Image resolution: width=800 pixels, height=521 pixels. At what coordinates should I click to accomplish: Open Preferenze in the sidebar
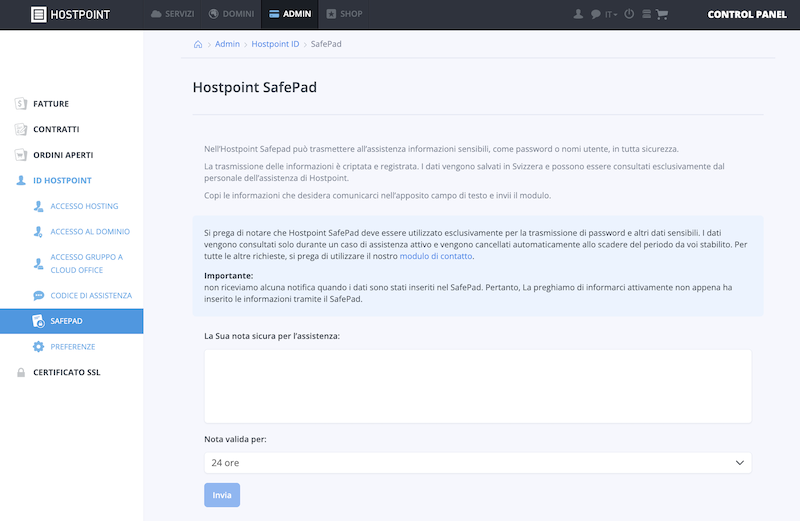point(71,346)
